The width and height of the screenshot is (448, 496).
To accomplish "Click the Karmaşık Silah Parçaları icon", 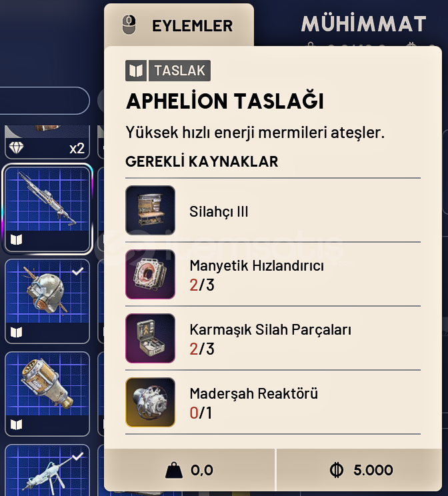I will (x=150, y=338).
